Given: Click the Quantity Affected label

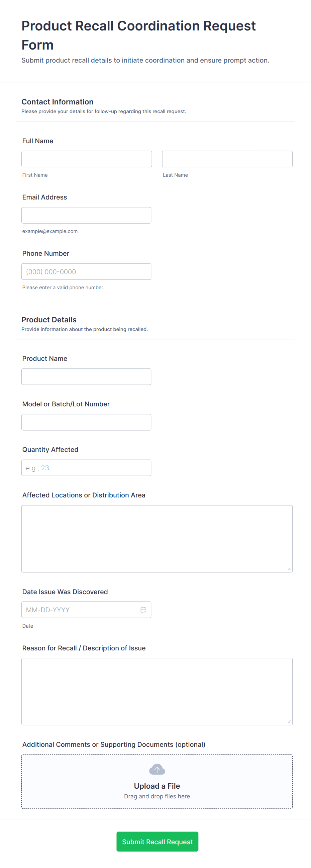Looking at the screenshot, I should [x=50, y=450].
